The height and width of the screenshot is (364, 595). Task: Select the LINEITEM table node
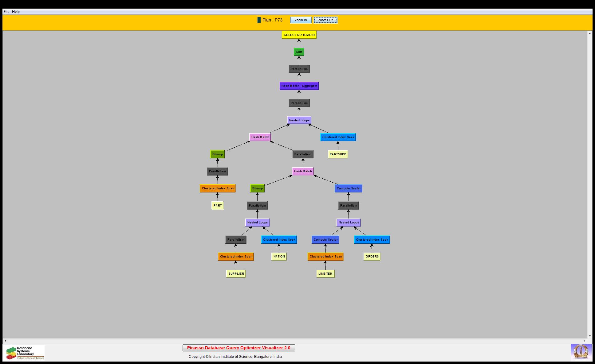[325, 274]
